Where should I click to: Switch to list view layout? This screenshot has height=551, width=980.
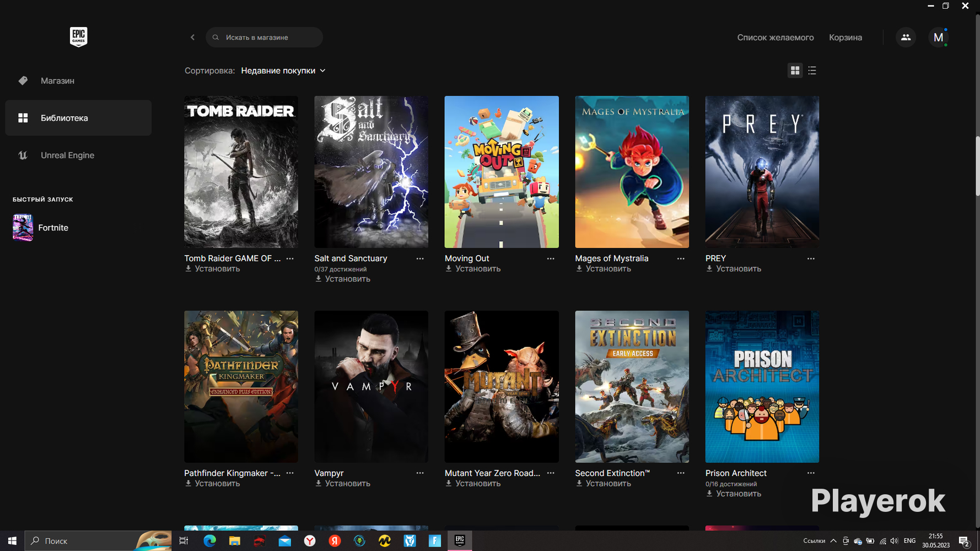point(812,71)
